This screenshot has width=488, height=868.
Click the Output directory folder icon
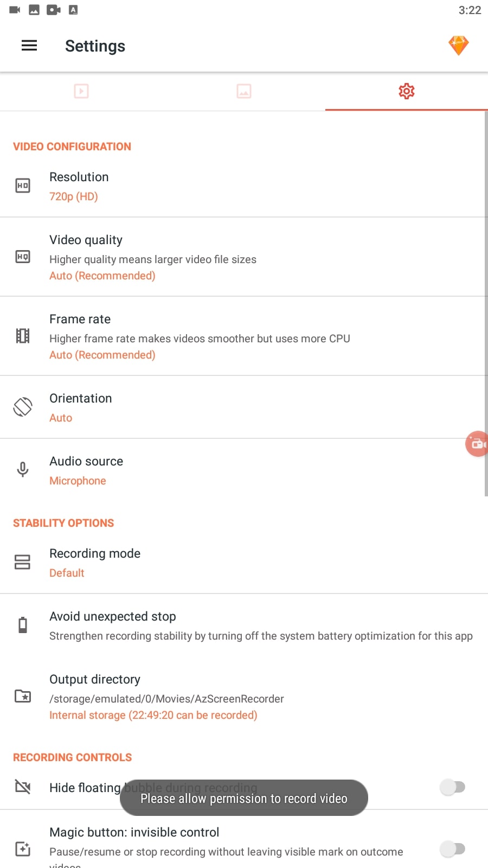click(23, 696)
